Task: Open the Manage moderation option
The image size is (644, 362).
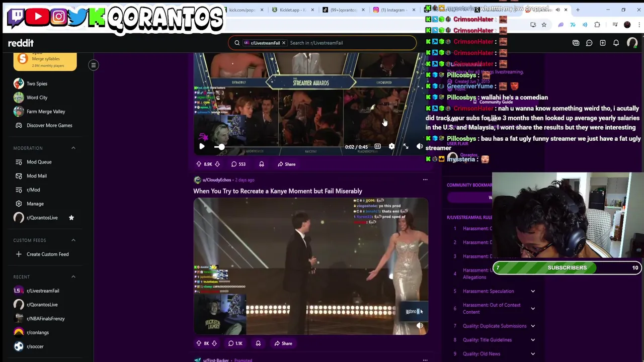Action: tap(35, 204)
